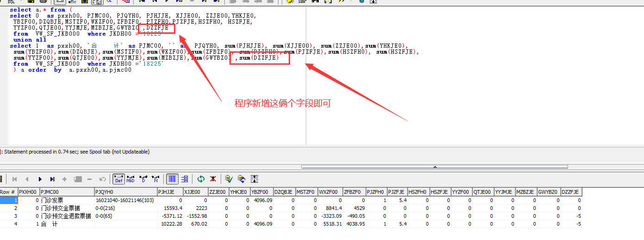Screen dimensions: 644x240
Task: Jump to last record in result grid
Action: [52, 179]
